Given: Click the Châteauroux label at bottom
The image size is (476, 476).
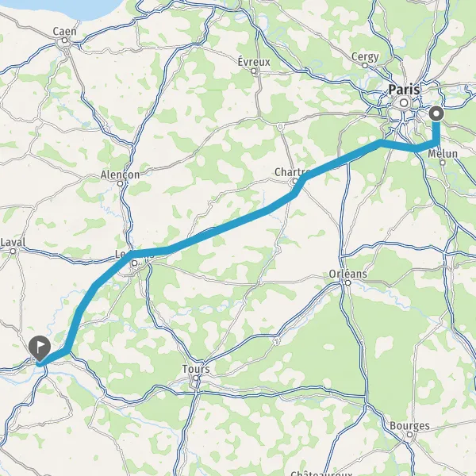Looking at the screenshot, I should pos(321,473).
